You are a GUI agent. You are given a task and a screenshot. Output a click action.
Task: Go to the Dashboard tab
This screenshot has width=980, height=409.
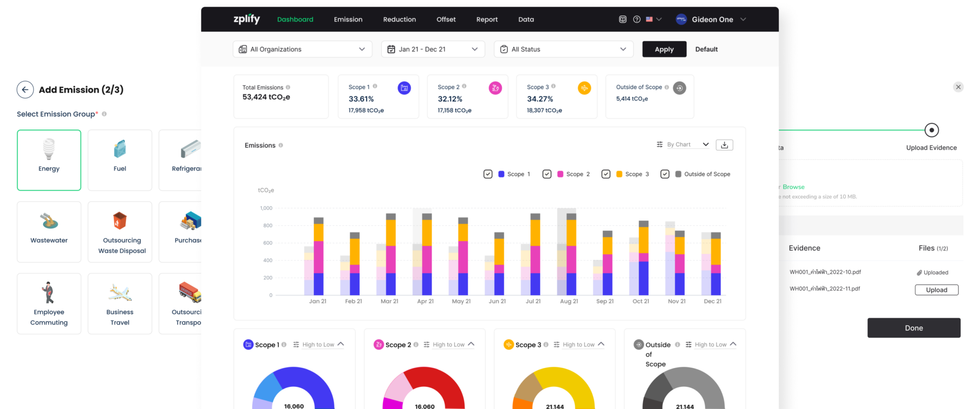[x=295, y=20]
